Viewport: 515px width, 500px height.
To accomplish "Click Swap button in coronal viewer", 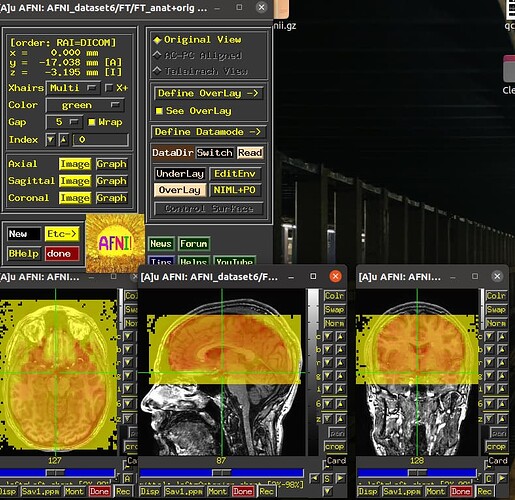I will 496,310.
